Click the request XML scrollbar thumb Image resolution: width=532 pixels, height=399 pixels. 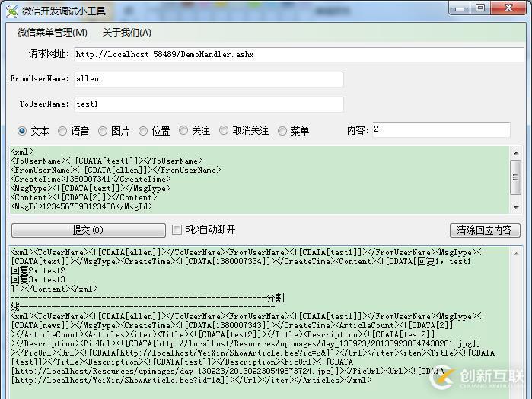[516, 177]
